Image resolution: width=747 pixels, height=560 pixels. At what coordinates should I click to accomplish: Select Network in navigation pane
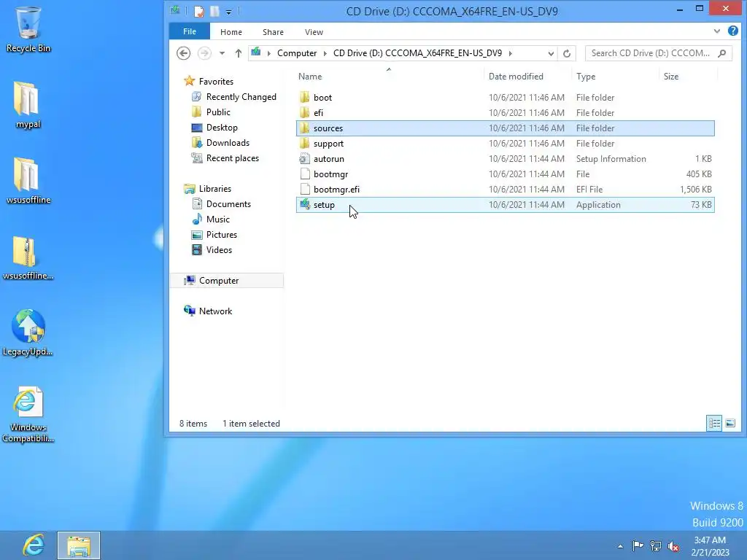pos(215,311)
